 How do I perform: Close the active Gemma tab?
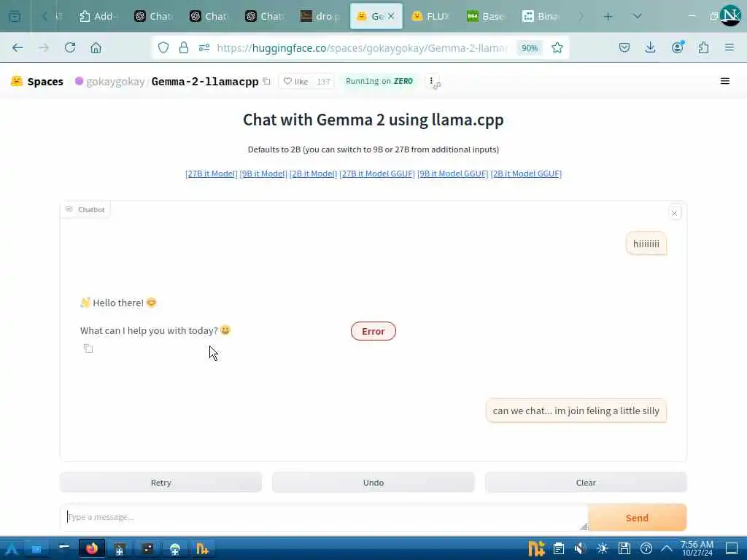coord(391,16)
